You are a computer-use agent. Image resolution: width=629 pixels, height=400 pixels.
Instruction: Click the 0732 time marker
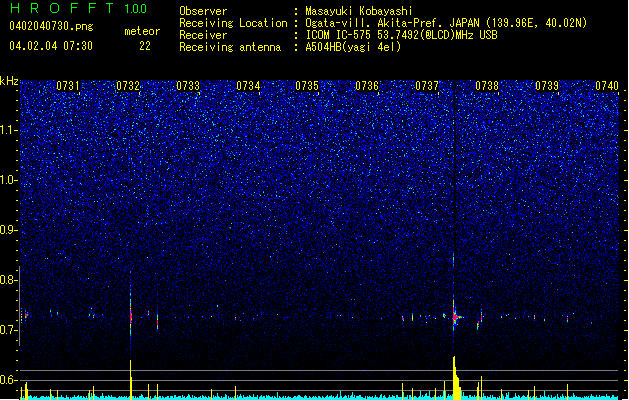pos(128,86)
